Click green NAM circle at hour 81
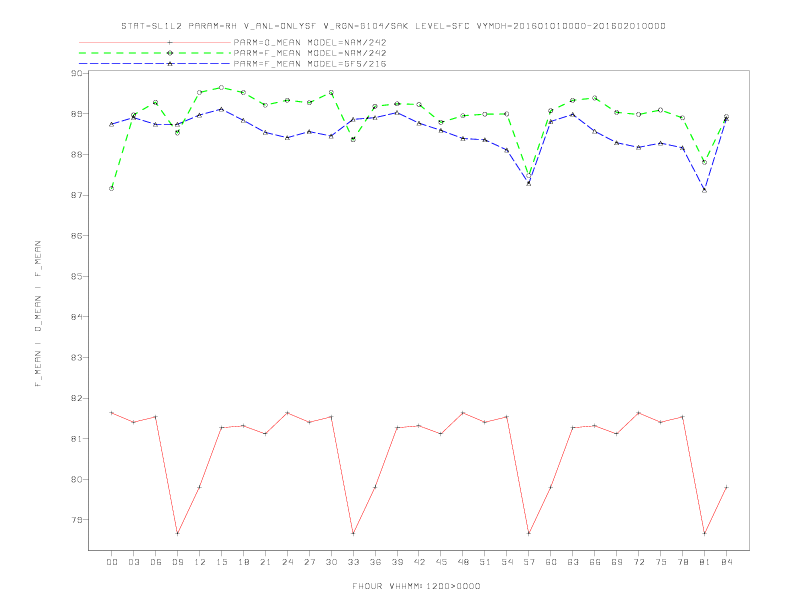 point(705,163)
